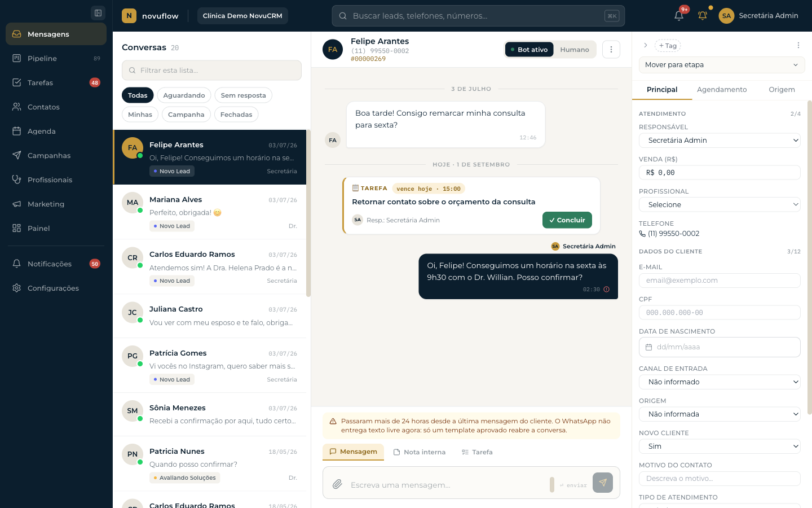Go to Tarefas in the sidebar

tap(56, 82)
